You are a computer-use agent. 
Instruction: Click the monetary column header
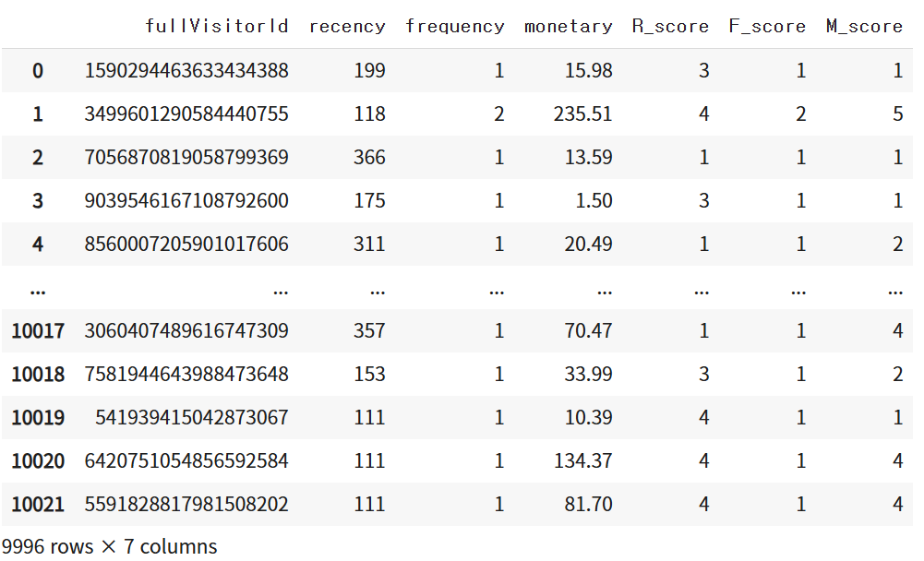point(568,27)
